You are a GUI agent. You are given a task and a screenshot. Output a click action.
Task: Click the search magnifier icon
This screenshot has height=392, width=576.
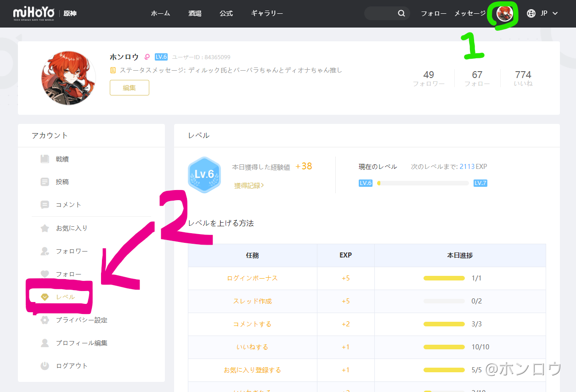[401, 13]
